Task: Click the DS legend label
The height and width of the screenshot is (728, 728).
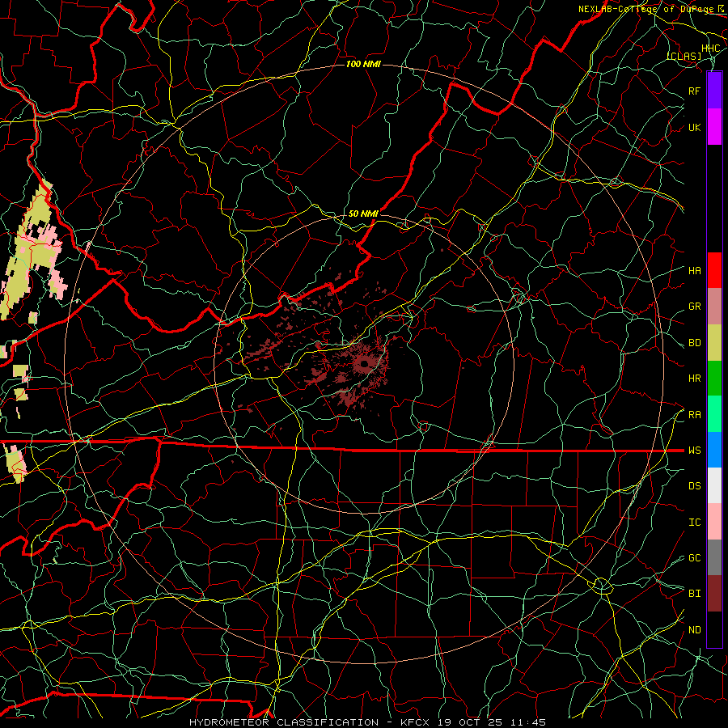Action: (695, 486)
